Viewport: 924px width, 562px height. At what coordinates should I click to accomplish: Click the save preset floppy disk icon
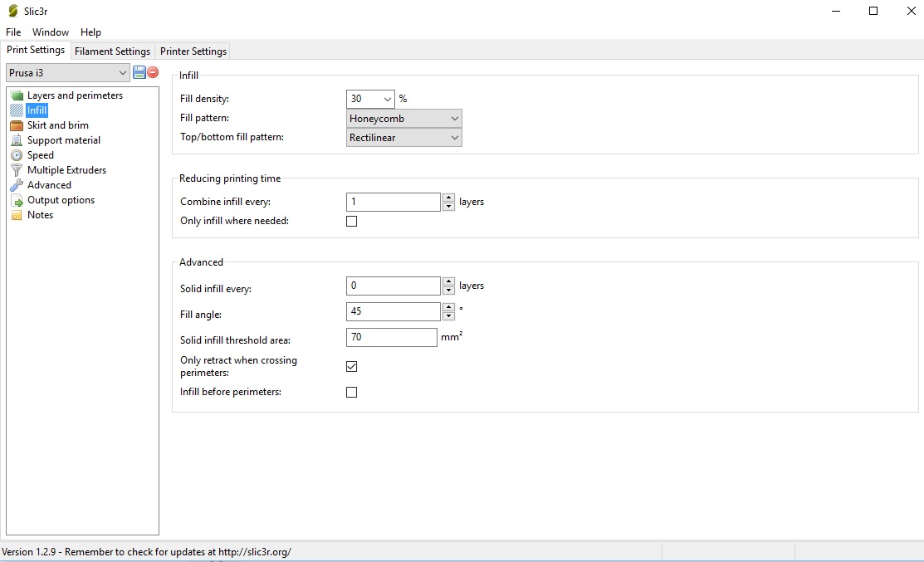point(139,73)
